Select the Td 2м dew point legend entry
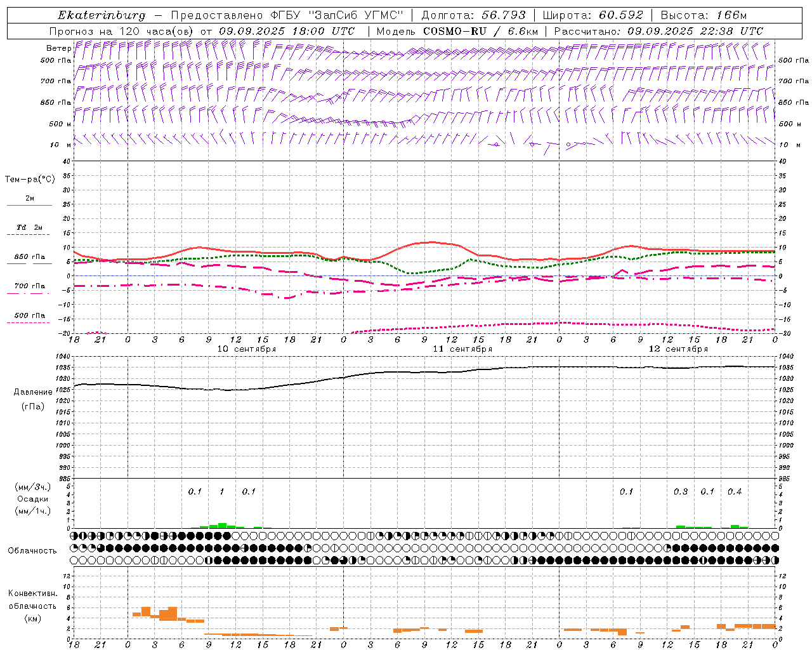This screenshot has width=812, height=650. pyautogui.click(x=29, y=227)
